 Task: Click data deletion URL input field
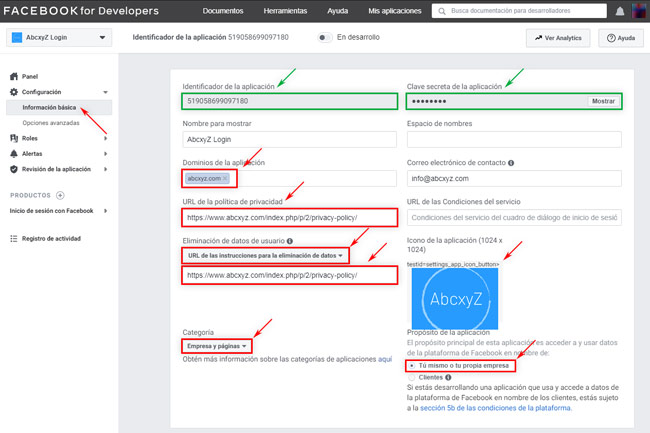coord(289,275)
